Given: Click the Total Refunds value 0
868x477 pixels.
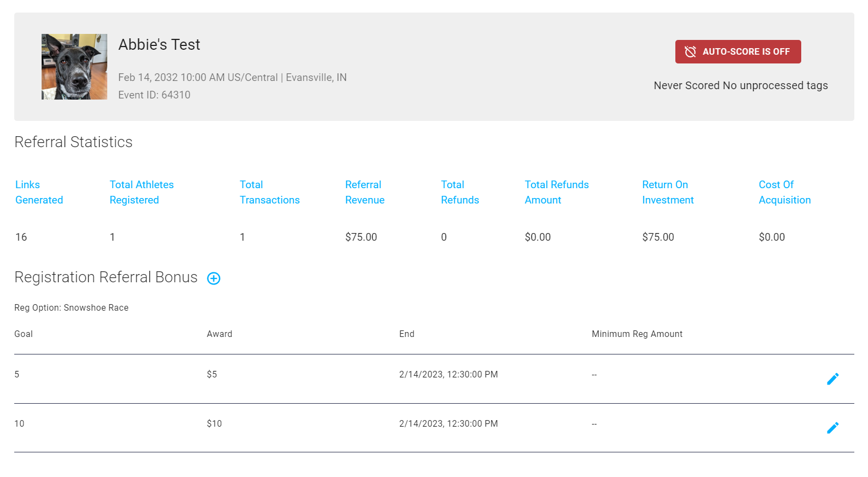Looking at the screenshot, I should (444, 237).
